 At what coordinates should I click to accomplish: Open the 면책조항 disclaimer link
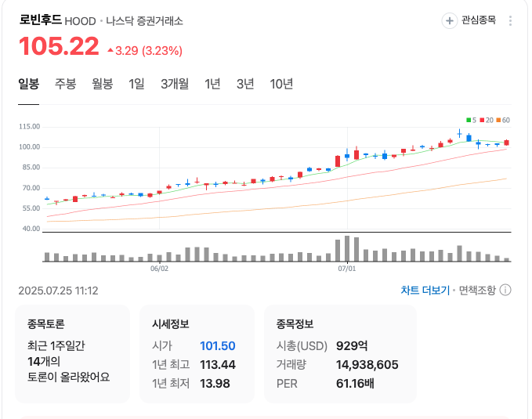click(477, 291)
